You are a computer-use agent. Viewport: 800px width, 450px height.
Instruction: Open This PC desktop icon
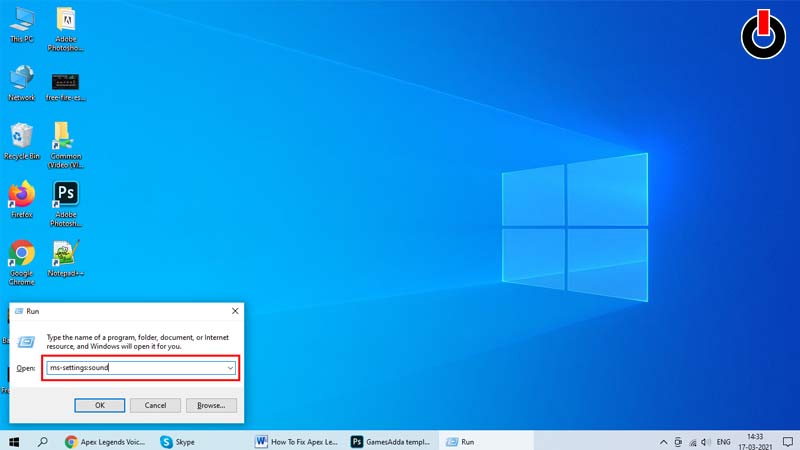coord(22,24)
